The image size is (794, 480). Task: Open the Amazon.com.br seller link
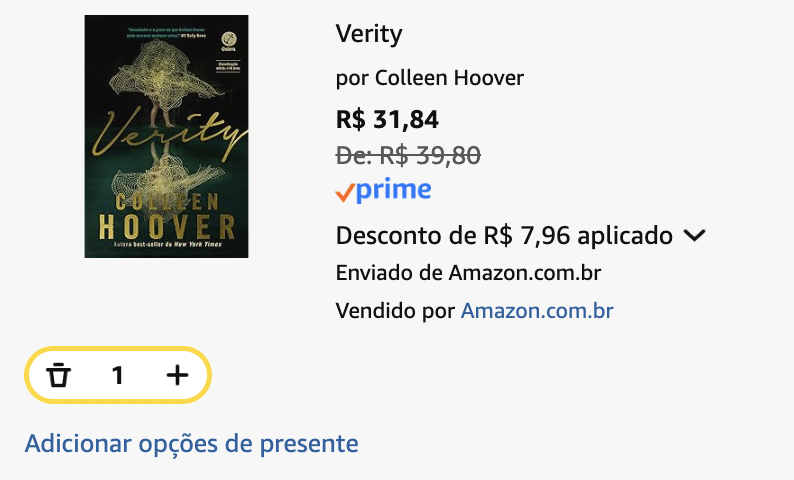click(x=537, y=310)
